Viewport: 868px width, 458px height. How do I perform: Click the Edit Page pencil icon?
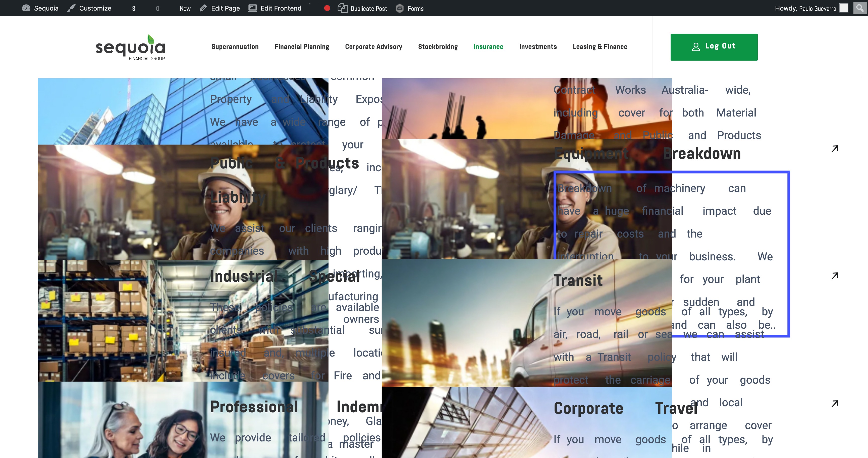click(x=203, y=8)
